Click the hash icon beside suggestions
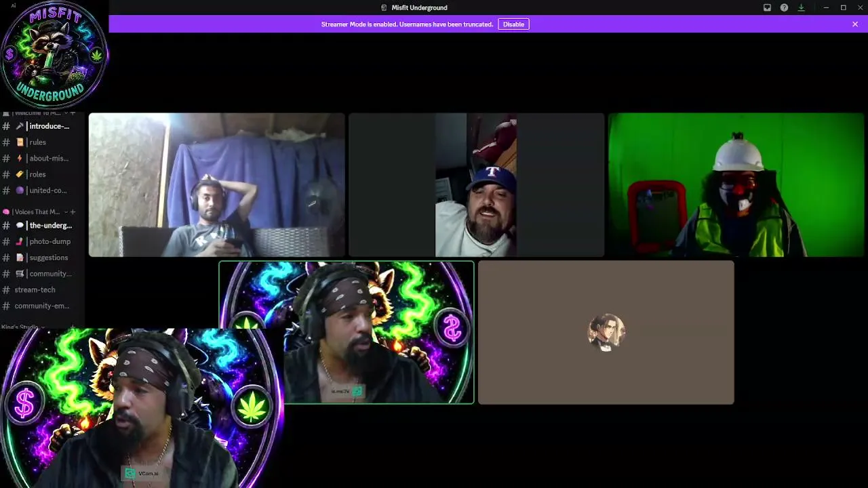This screenshot has width=868, height=488. click(x=6, y=258)
